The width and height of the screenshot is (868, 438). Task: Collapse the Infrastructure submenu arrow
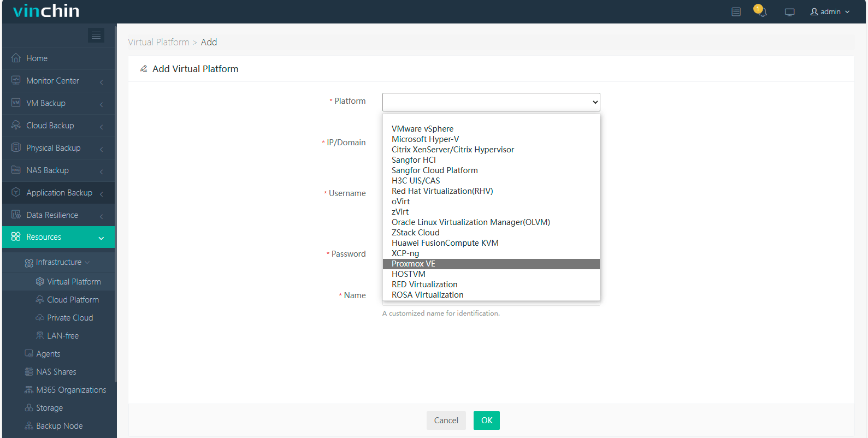[x=87, y=262]
